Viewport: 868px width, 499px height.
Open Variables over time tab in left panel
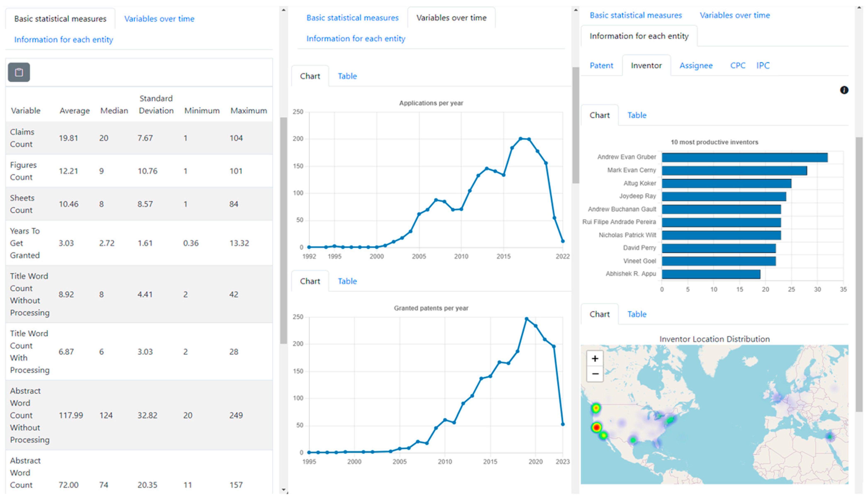click(159, 19)
